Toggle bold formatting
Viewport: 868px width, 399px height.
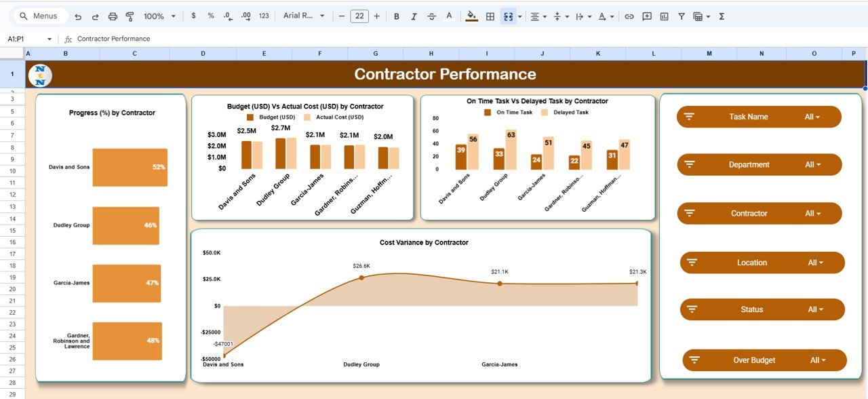[396, 16]
